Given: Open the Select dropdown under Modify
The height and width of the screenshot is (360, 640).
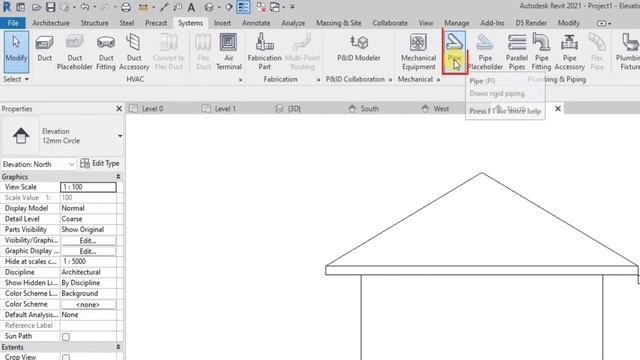Looking at the screenshot, I should pos(16,79).
